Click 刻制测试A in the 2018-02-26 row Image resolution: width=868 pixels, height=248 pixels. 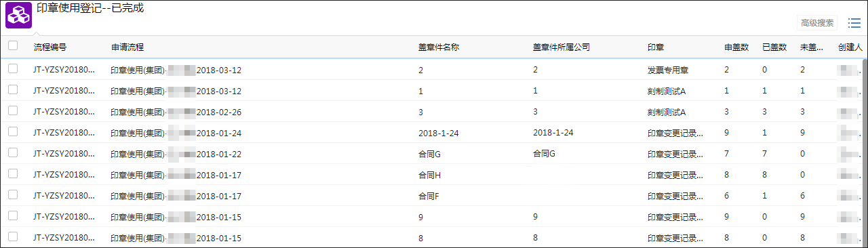pos(667,112)
